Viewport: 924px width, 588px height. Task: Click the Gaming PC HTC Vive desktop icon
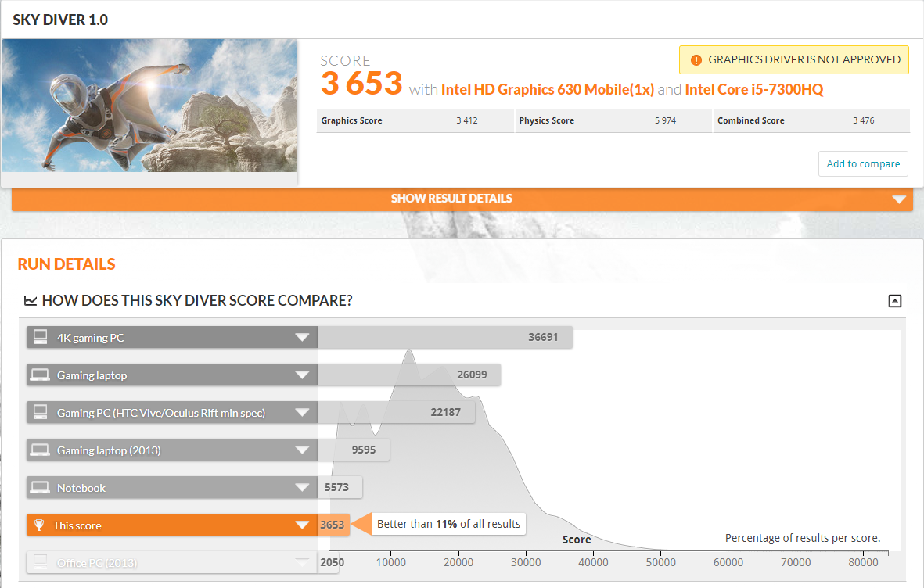40,412
